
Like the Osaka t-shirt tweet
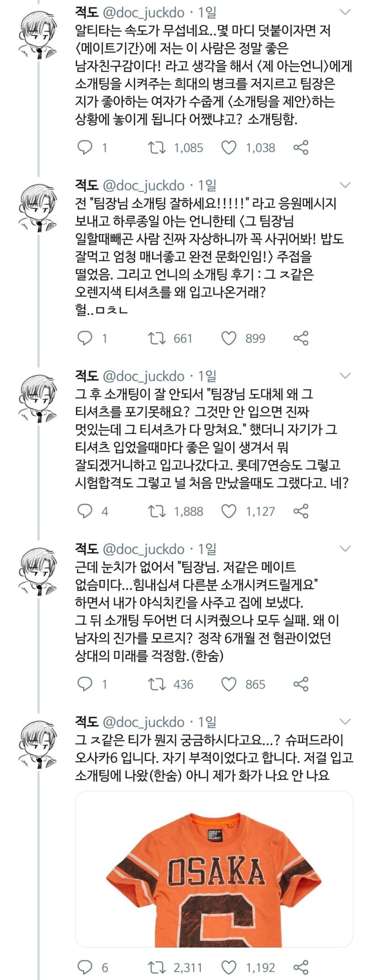[x=229, y=968]
